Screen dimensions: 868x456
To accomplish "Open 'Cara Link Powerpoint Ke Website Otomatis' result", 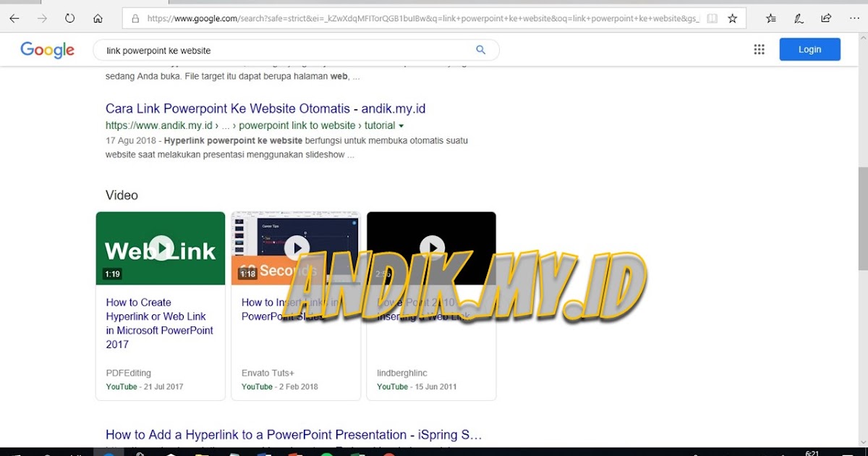I will point(265,108).
